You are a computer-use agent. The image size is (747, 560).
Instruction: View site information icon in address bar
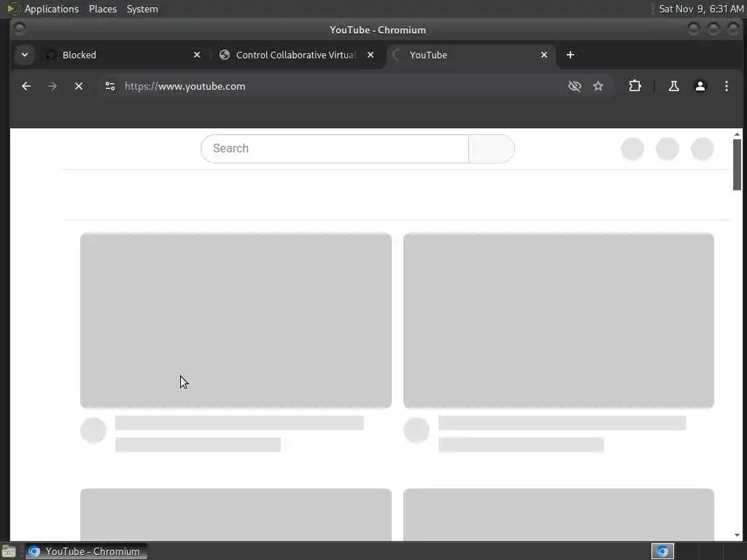(110, 86)
